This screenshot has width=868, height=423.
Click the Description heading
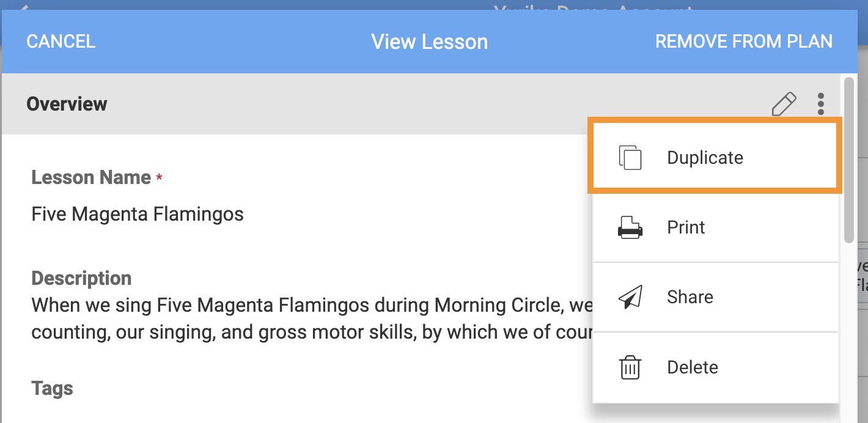click(81, 278)
